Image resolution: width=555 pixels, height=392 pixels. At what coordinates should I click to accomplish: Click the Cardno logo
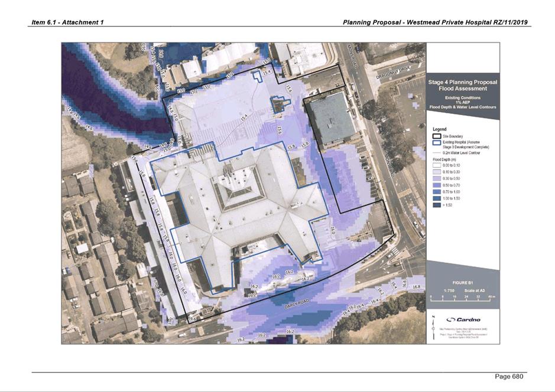click(463, 319)
